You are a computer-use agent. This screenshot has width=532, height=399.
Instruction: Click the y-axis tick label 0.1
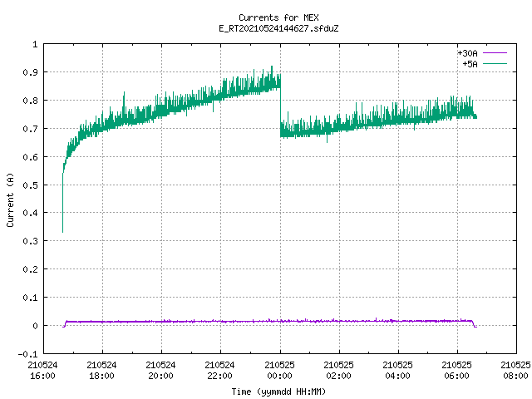point(30,298)
